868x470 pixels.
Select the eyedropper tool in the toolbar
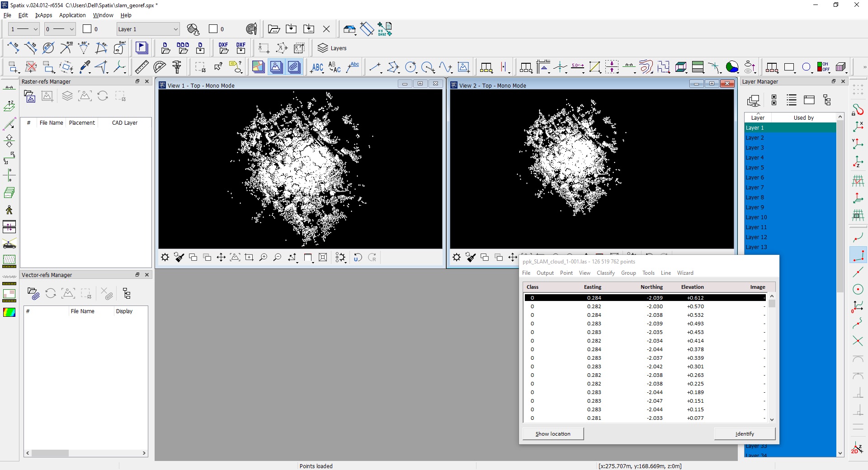click(84, 67)
